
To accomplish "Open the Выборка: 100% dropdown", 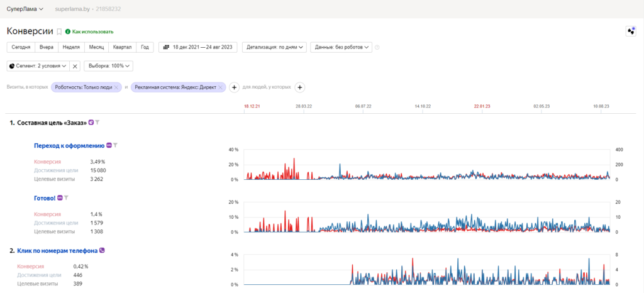I will click(x=108, y=66).
